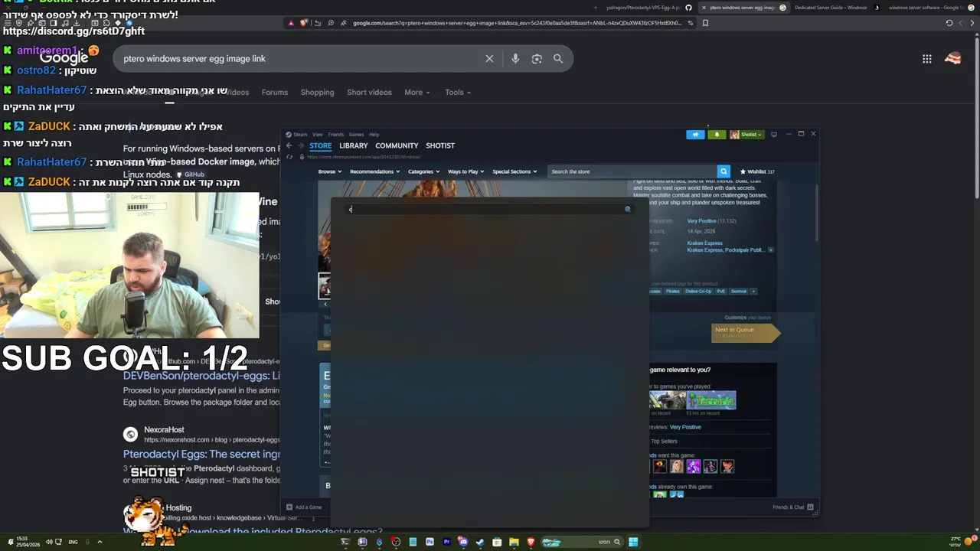The width and height of the screenshot is (980, 551).
Task: Expand Steam Ways to Play dropdown
Action: (465, 171)
